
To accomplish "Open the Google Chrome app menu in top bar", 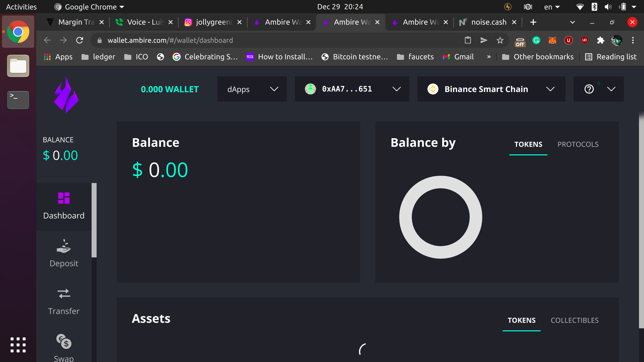I will [89, 7].
